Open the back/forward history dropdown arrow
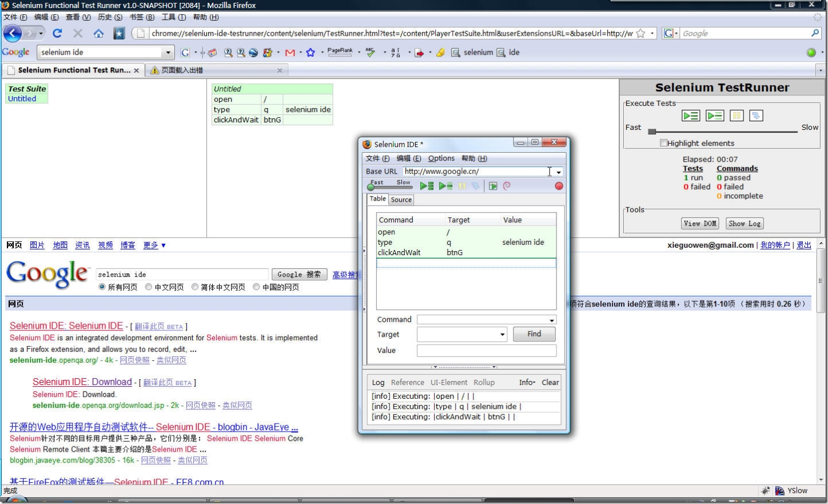Viewport: 828px width, 504px height. pos(41,33)
